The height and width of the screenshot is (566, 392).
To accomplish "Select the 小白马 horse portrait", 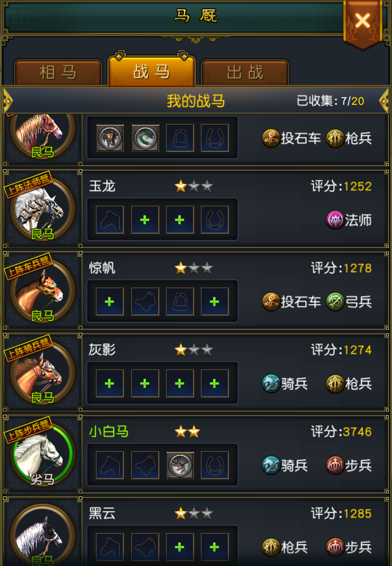I will click(43, 455).
